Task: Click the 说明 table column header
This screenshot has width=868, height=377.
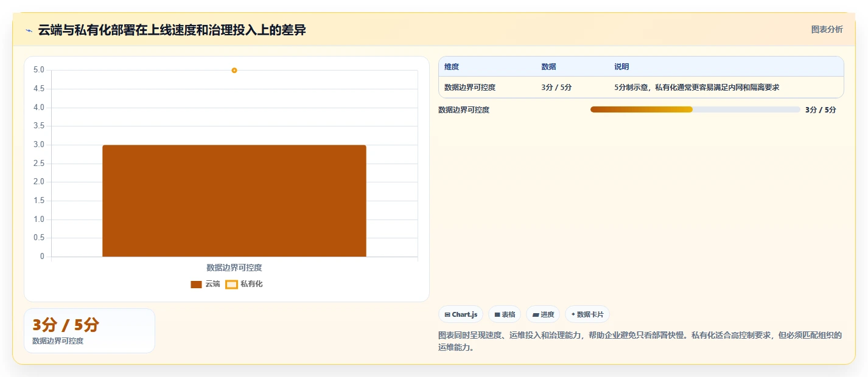Action: click(621, 67)
